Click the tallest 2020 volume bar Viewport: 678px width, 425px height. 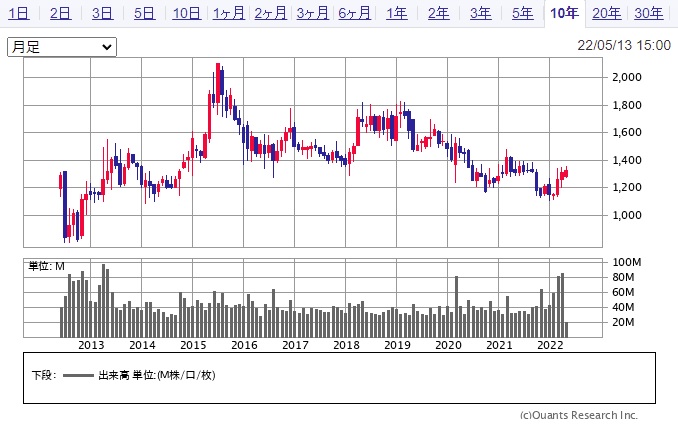(x=457, y=307)
